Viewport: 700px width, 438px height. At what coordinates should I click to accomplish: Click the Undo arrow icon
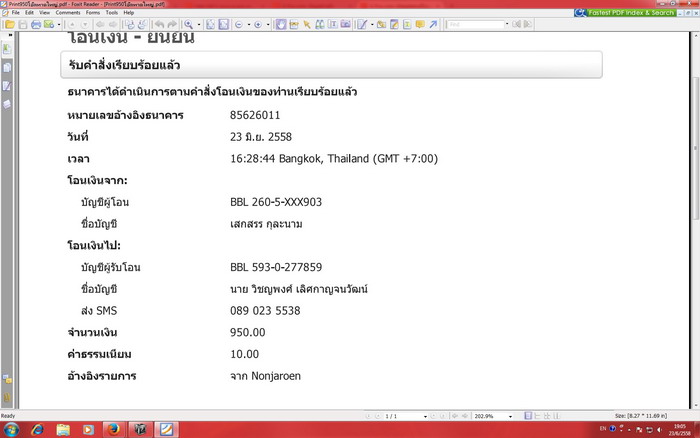tap(159, 24)
